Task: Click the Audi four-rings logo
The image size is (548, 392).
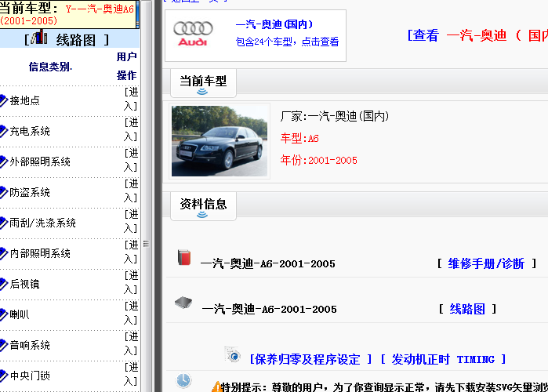Action: [x=193, y=28]
